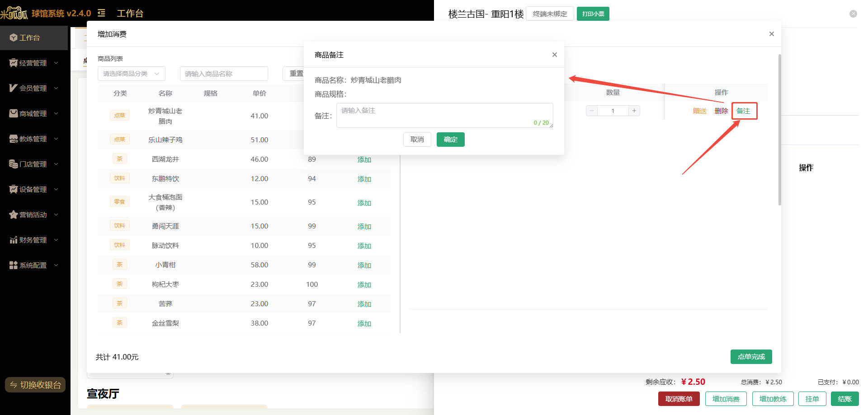
Task: Click the 营销活动 star icon
Action: click(x=13, y=214)
